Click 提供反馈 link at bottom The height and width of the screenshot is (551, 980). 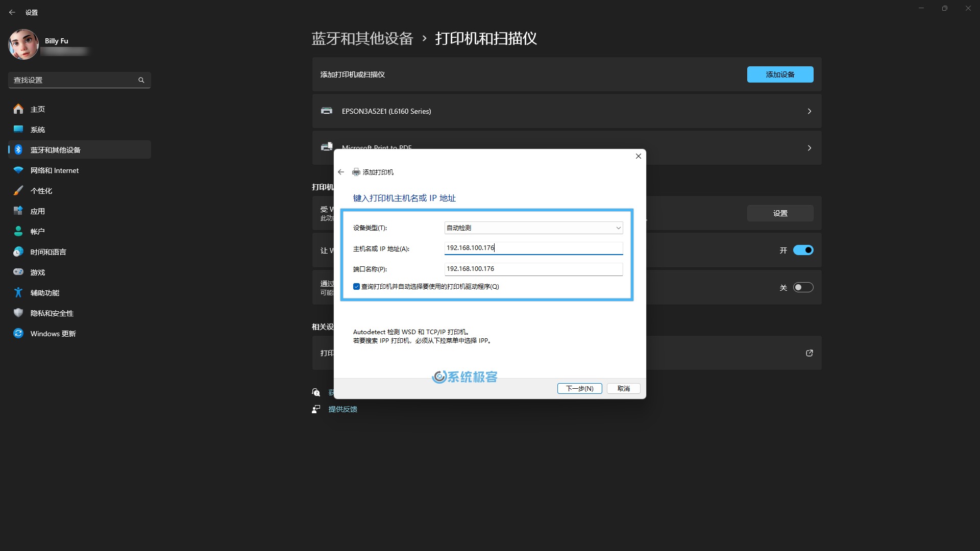point(344,409)
